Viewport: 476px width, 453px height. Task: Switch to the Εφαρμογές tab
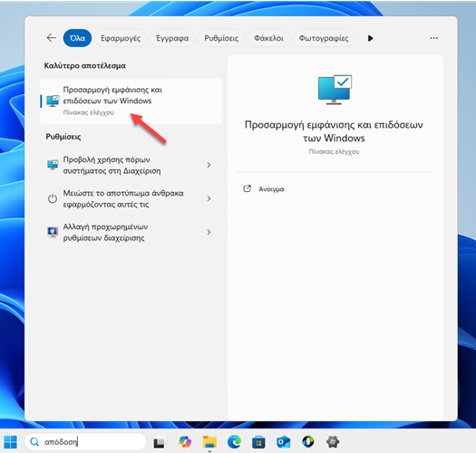click(121, 38)
